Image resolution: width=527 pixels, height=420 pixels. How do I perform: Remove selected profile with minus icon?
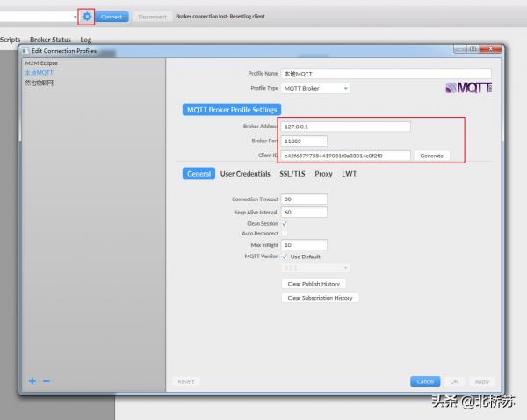coord(47,381)
